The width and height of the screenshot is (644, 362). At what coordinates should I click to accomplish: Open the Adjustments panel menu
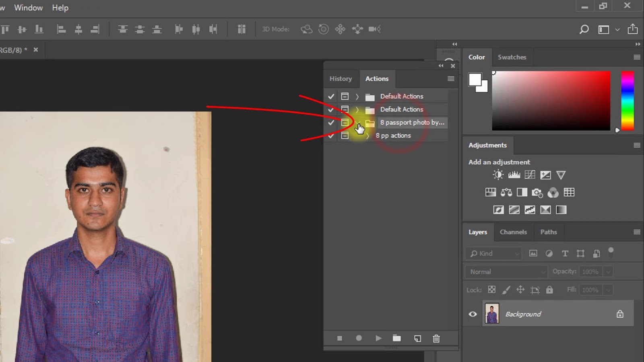click(x=637, y=145)
